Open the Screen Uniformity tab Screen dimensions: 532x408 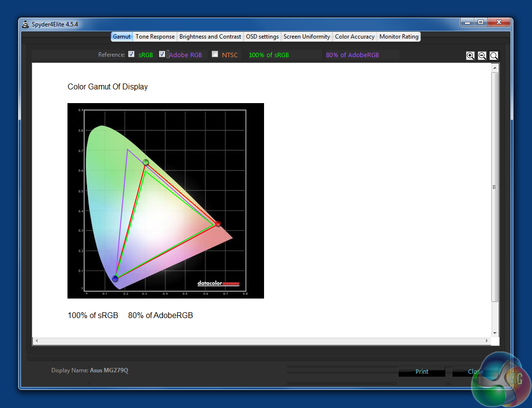307,37
